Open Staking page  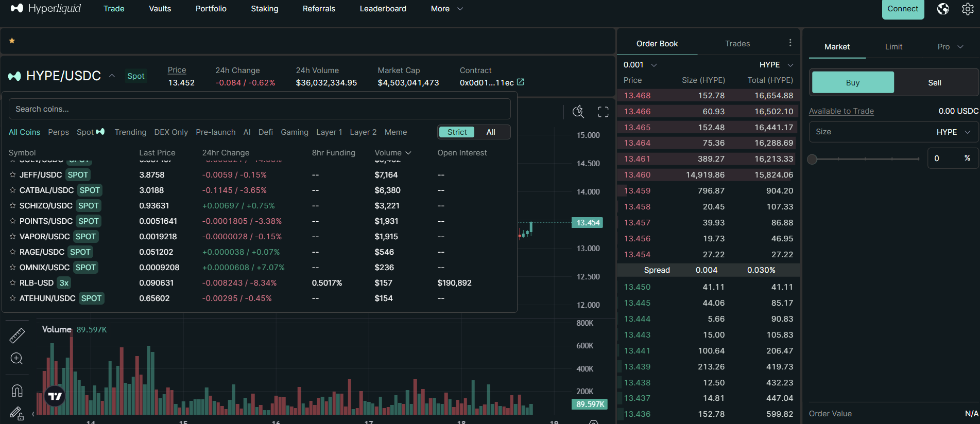click(x=265, y=9)
